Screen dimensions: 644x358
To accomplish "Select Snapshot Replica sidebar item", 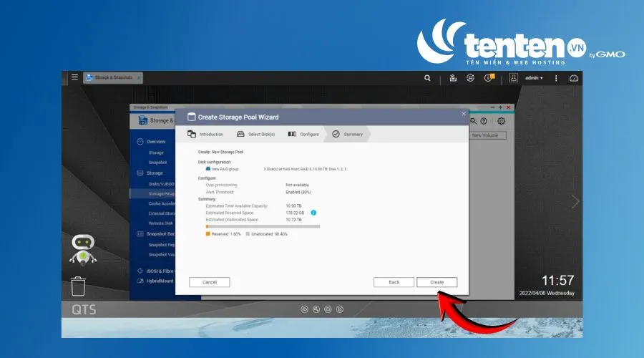I will (162, 245).
